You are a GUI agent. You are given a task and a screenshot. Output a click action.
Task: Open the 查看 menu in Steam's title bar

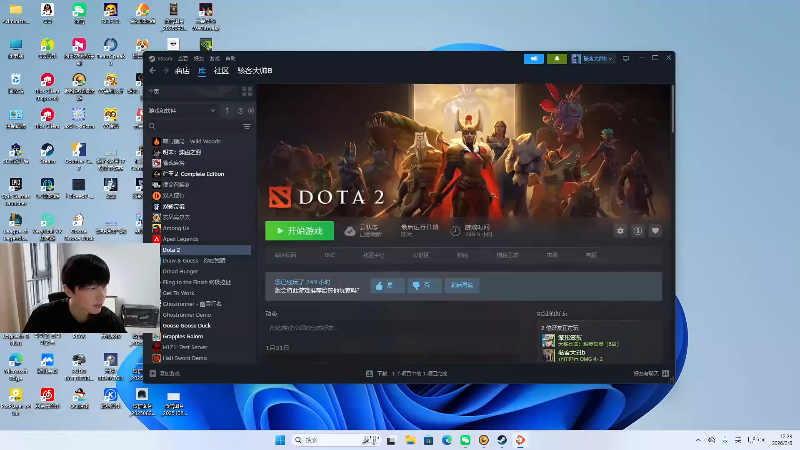coord(183,58)
